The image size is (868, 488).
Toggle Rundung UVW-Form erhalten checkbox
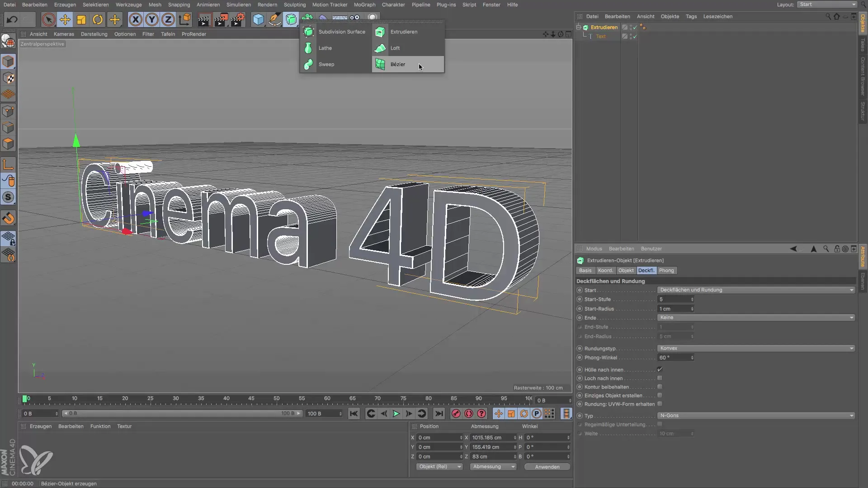coord(660,404)
